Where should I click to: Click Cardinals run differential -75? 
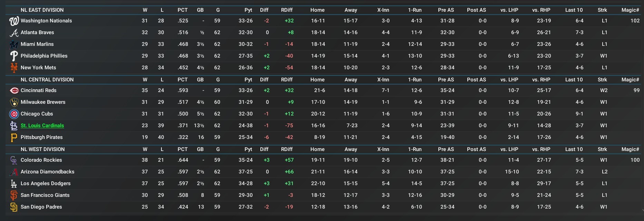pyautogui.click(x=289, y=125)
